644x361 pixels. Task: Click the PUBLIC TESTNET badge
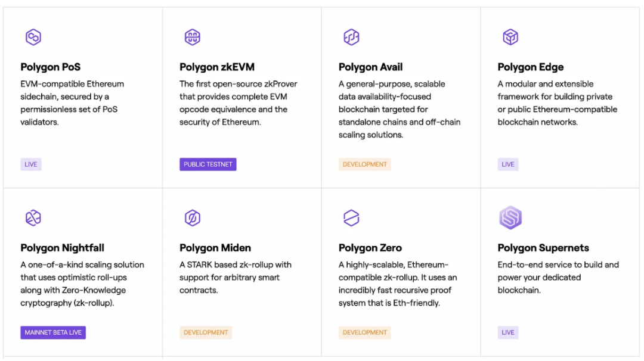pos(208,164)
